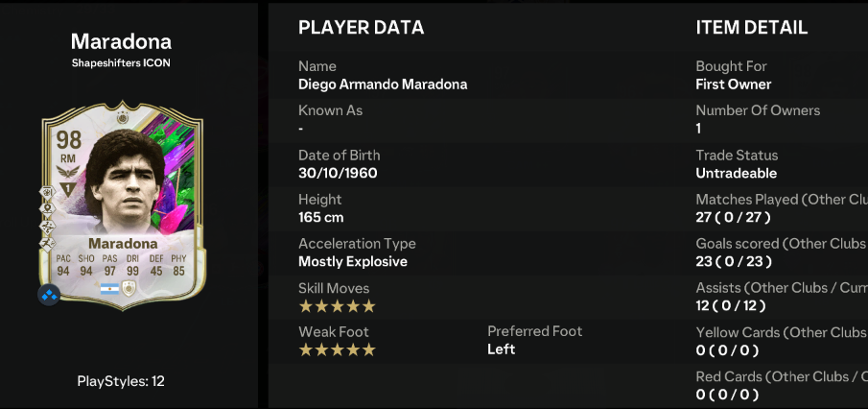Click the top PlayStyle icon on the card edge
The width and height of the screenshot is (868, 409).
click(46, 192)
